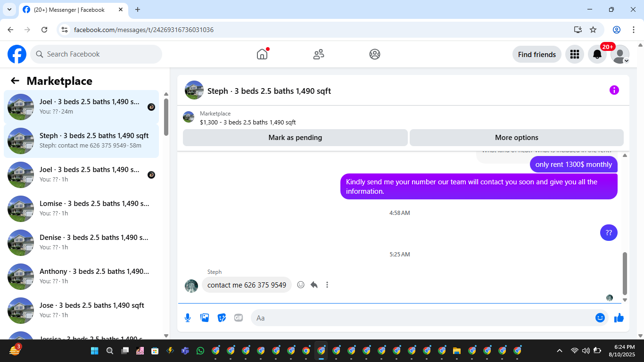Click the Steph chat header title
This screenshot has height=362, width=644.
click(x=269, y=91)
